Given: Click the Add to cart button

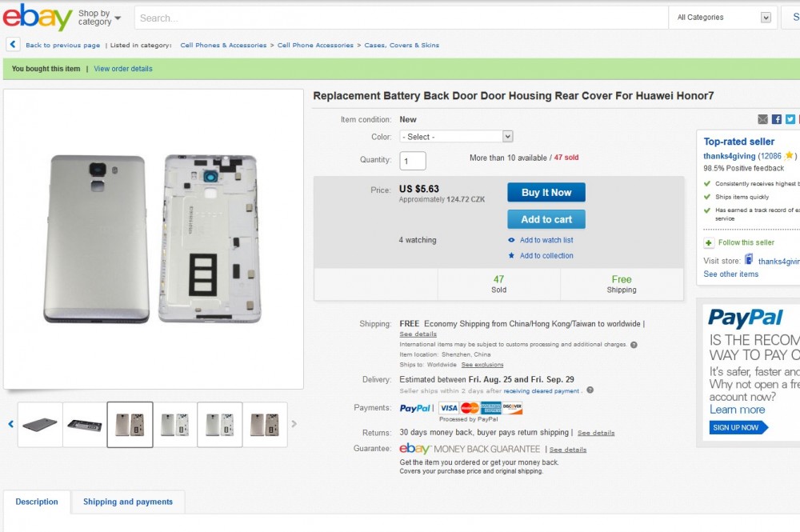Looking at the screenshot, I should [546, 219].
